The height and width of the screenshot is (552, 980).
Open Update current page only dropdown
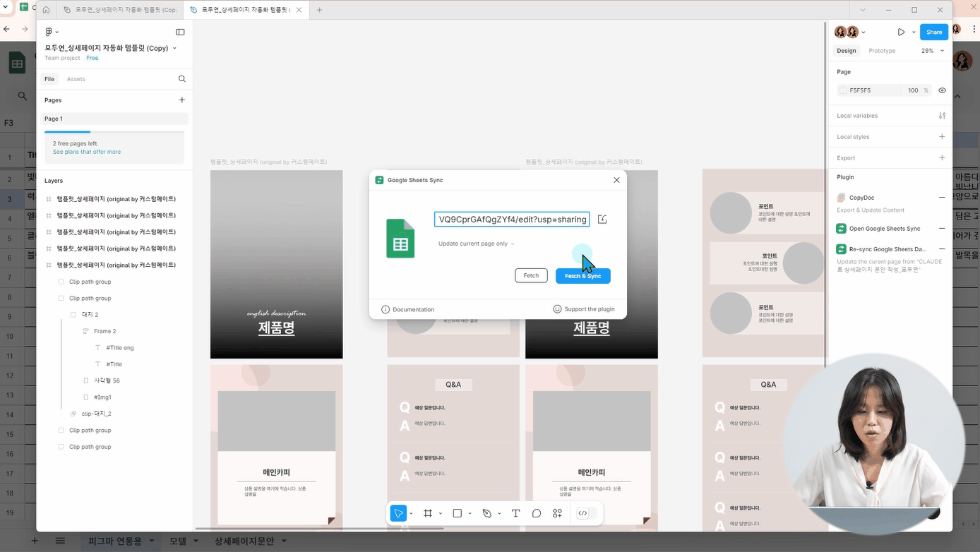tap(477, 244)
